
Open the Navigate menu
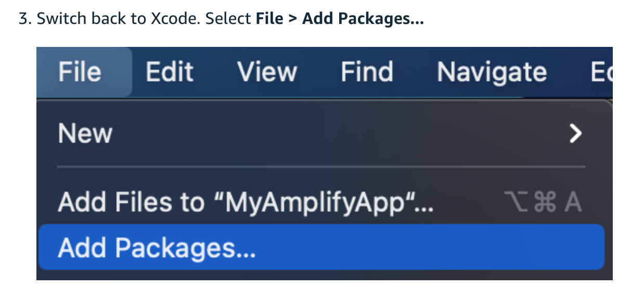tap(492, 73)
